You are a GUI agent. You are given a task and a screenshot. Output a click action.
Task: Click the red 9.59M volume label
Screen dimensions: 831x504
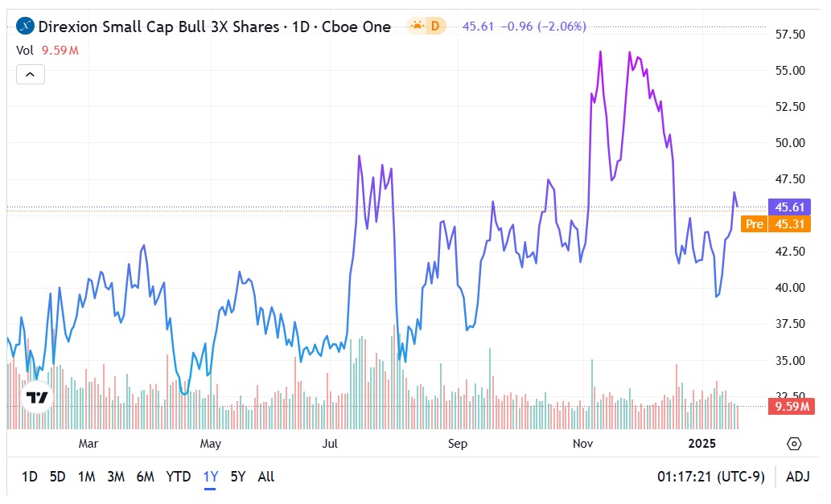pyautogui.click(x=788, y=407)
